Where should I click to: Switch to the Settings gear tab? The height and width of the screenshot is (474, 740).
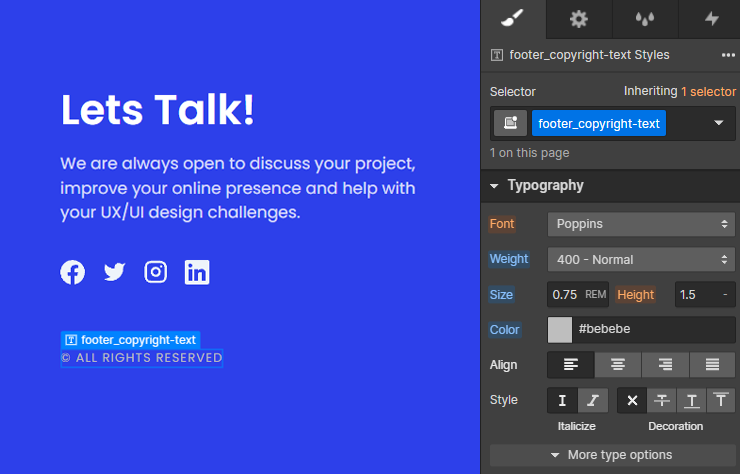579,19
